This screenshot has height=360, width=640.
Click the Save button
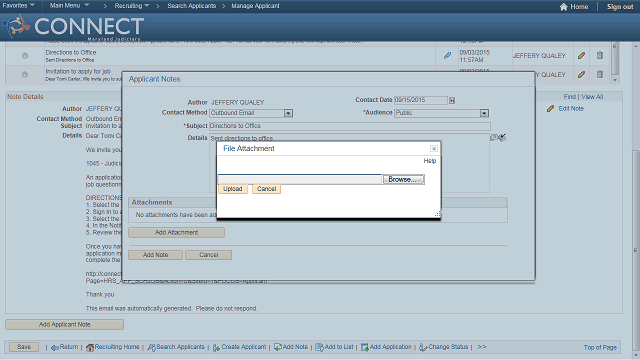pos(24,347)
